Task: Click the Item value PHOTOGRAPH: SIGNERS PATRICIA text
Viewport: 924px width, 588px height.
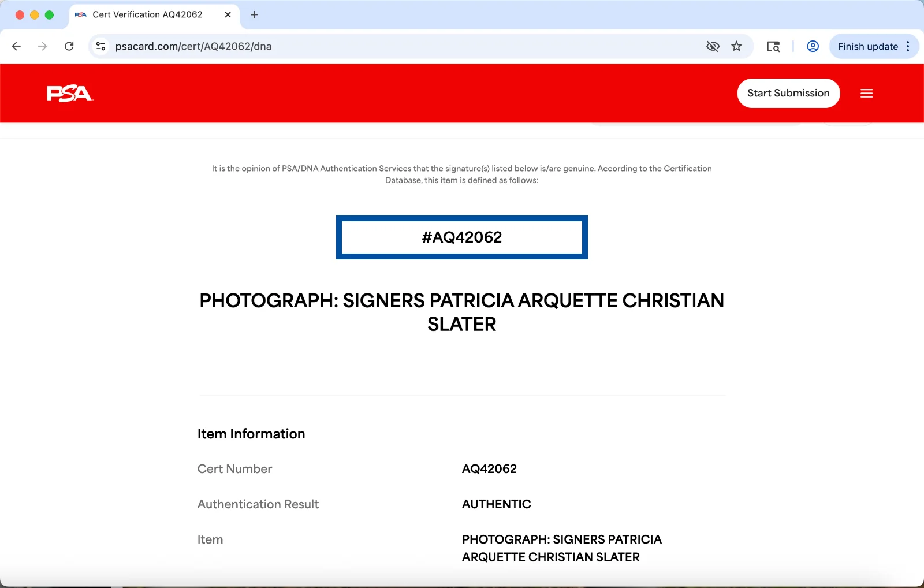Action: coord(562,548)
